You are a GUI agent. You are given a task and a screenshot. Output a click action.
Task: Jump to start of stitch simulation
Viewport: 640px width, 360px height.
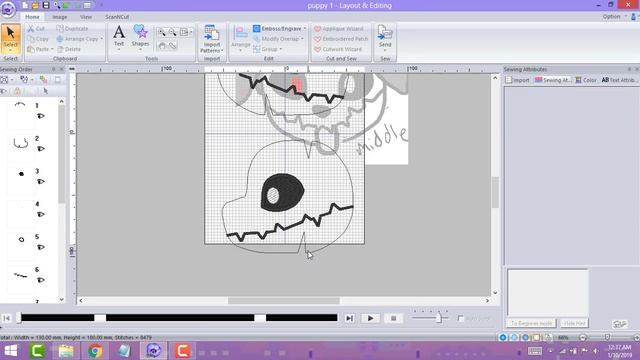(x=7, y=318)
